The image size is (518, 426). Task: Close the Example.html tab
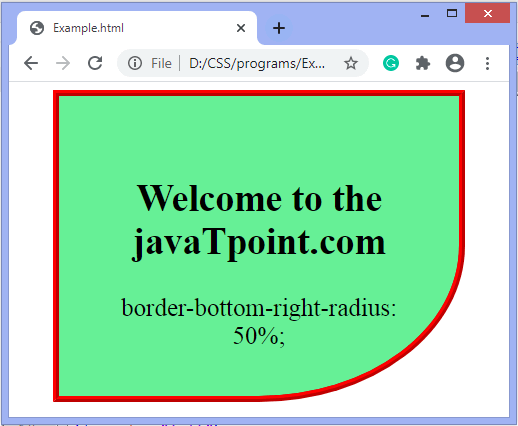(241, 28)
